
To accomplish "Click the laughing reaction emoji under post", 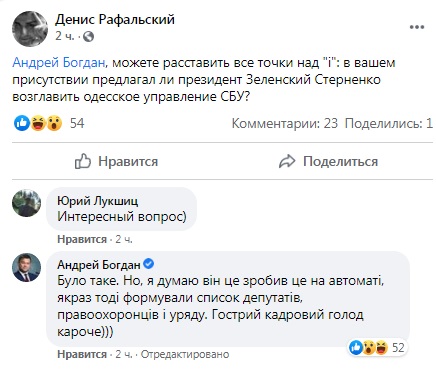I will (38, 123).
